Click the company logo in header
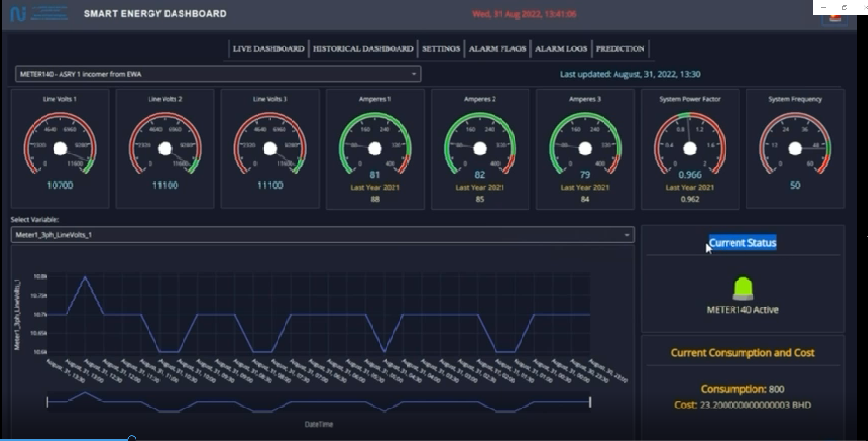This screenshot has height=441, width=868. [x=39, y=13]
